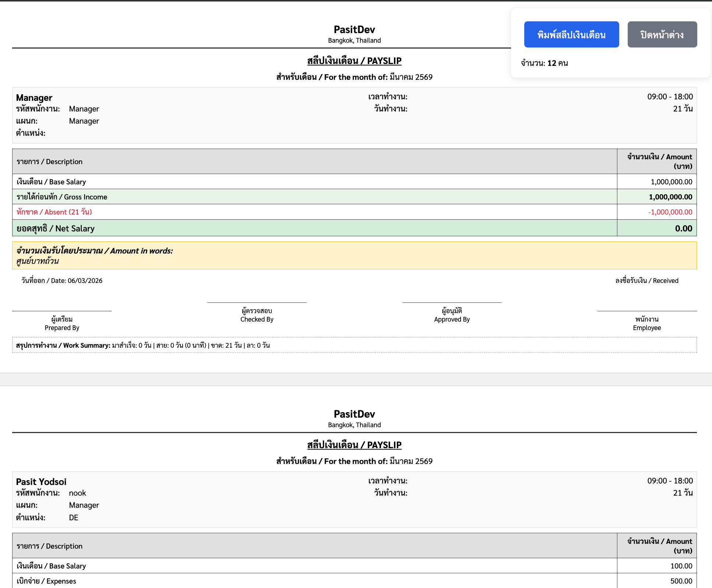Screen dimensions: 712x588
Task: Click the yellow Amount in words box
Action: [x=354, y=256]
